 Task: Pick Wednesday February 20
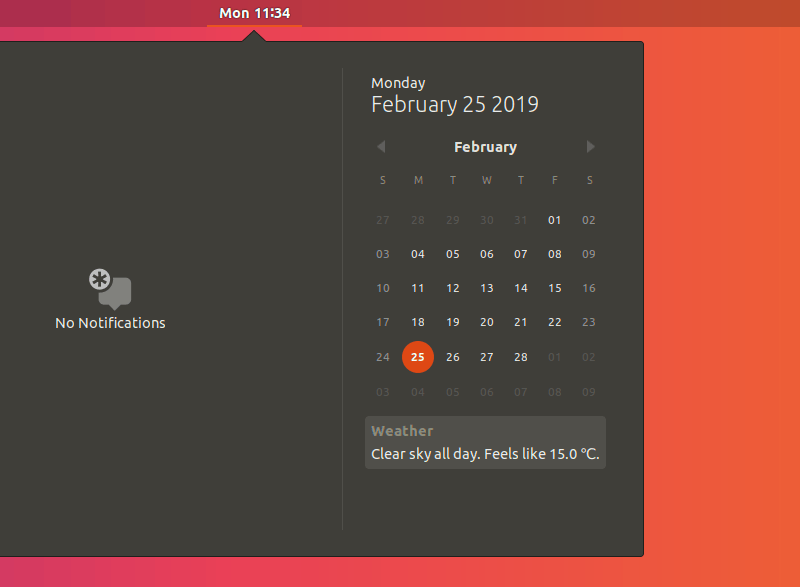pos(486,322)
